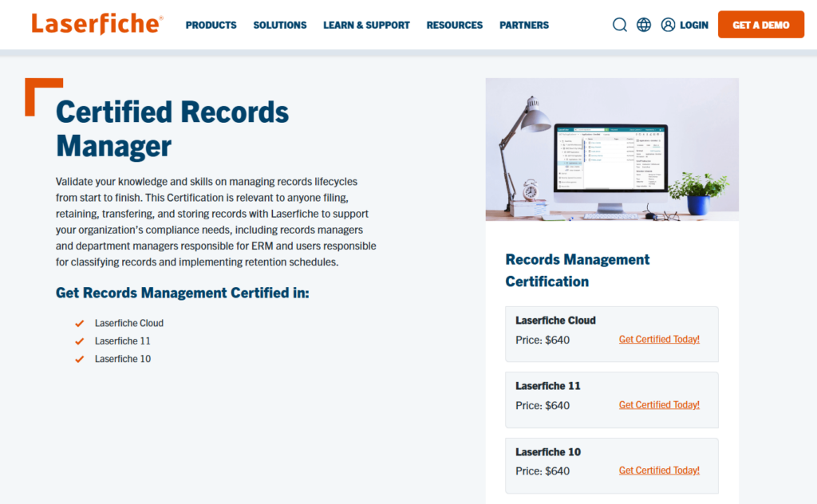Screen dimensions: 817x504
Task: Click the Laserfiche 11 card title
Action: click(547, 386)
